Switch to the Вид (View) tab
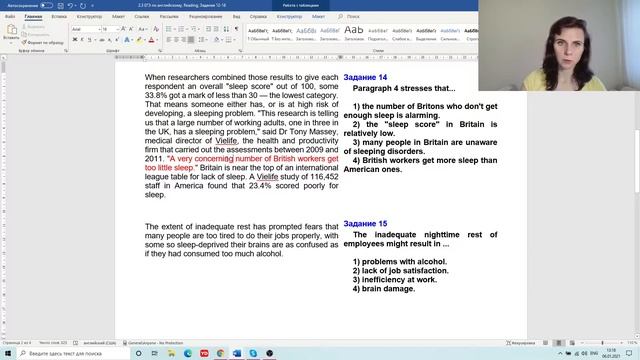Image resolution: width=640 pixels, height=360 pixels. coord(236,17)
